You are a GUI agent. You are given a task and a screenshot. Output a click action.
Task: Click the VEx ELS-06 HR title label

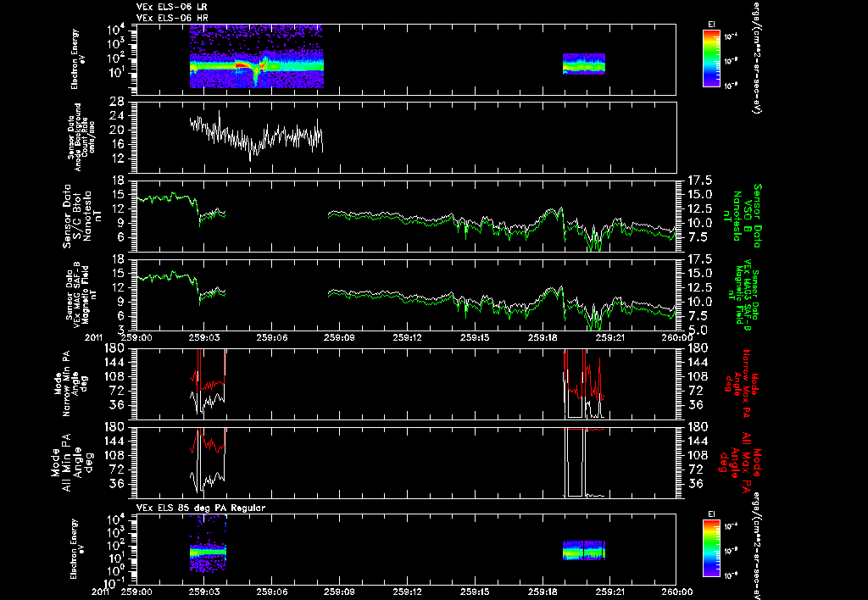[172, 19]
